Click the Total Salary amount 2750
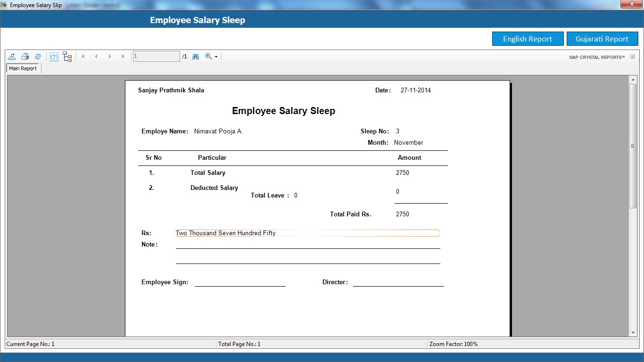644x362 pixels. click(x=403, y=173)
